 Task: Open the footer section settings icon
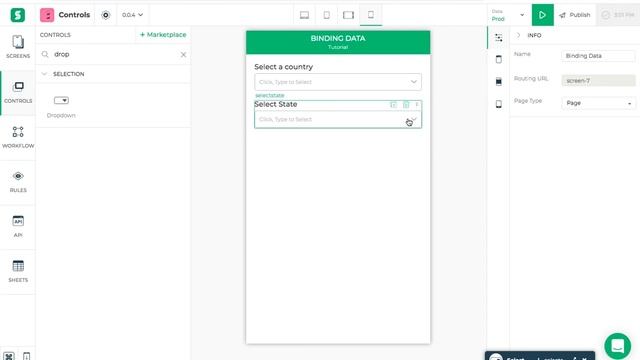coord(499,104)
